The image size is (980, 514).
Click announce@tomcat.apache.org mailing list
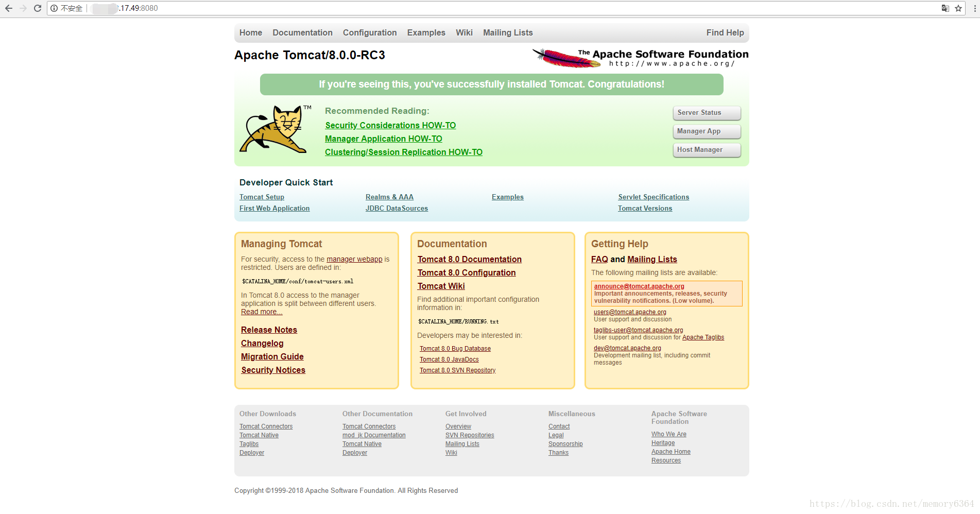point(639,287)
